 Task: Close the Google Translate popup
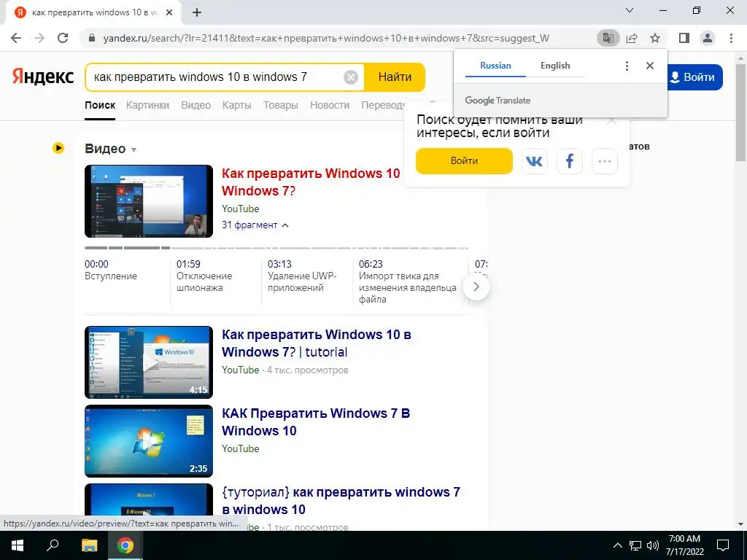(650, 66)
